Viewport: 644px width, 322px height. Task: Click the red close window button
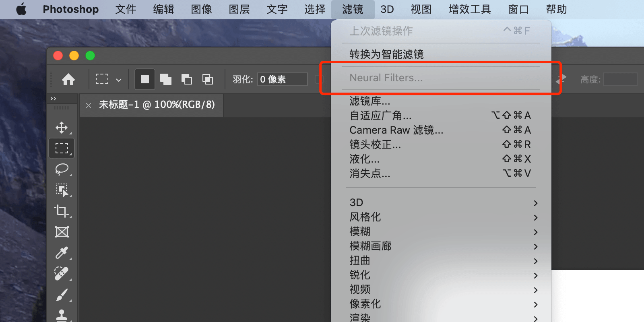[58, 56]
